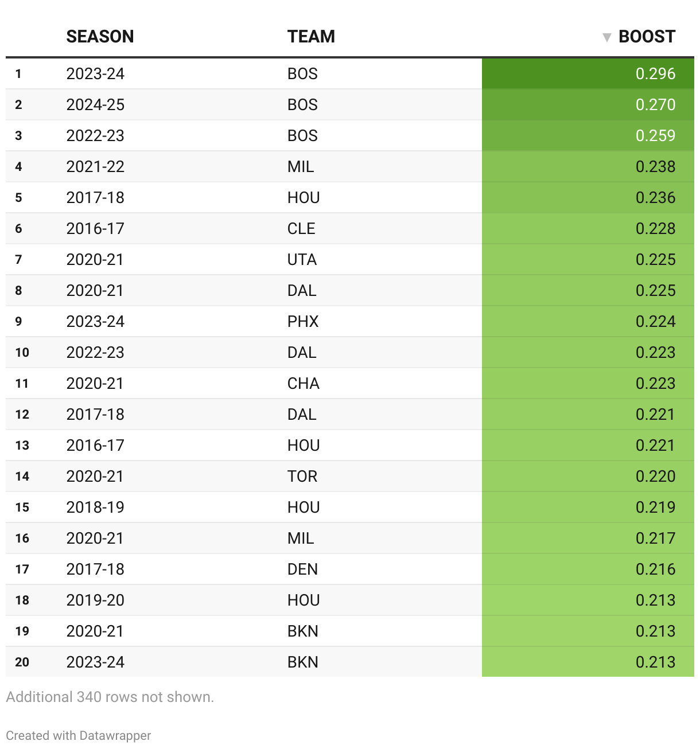Select the PHX team cell
The width and height of the screenshot is (700, 749).
coord(303,321)
